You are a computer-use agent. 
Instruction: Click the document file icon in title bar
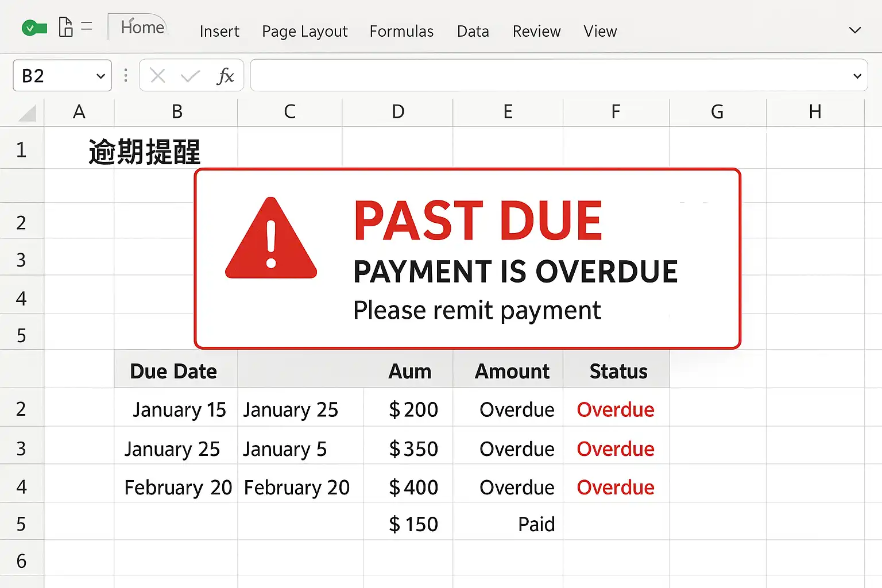pos(66,27)
